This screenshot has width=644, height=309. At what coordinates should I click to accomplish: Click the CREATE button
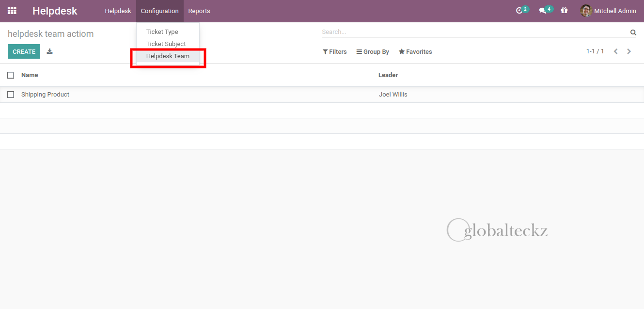tap(24, 51)
